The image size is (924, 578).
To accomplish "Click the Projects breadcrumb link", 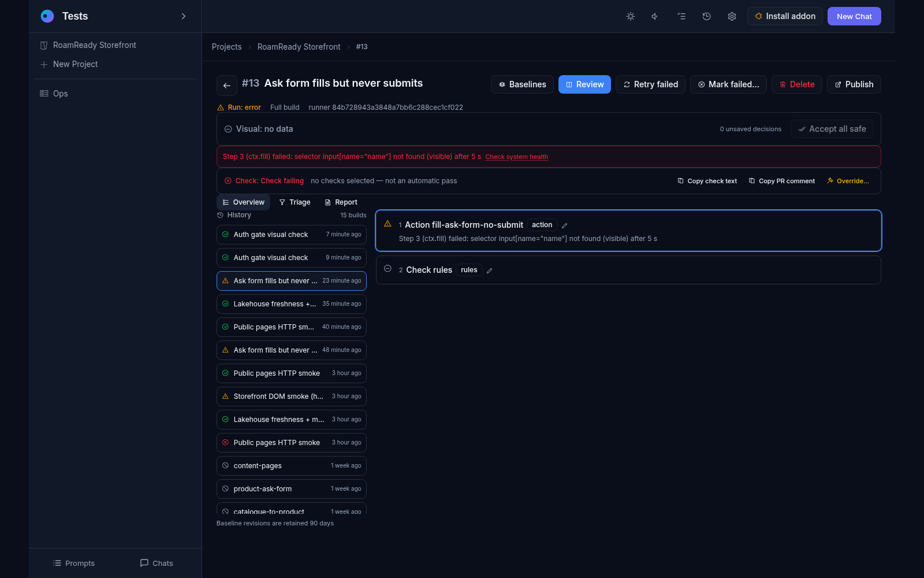I will pos(226,47).
